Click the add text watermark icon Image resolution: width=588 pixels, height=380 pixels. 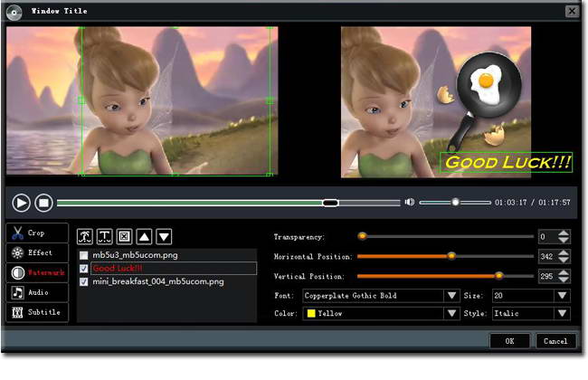point(105,237)
